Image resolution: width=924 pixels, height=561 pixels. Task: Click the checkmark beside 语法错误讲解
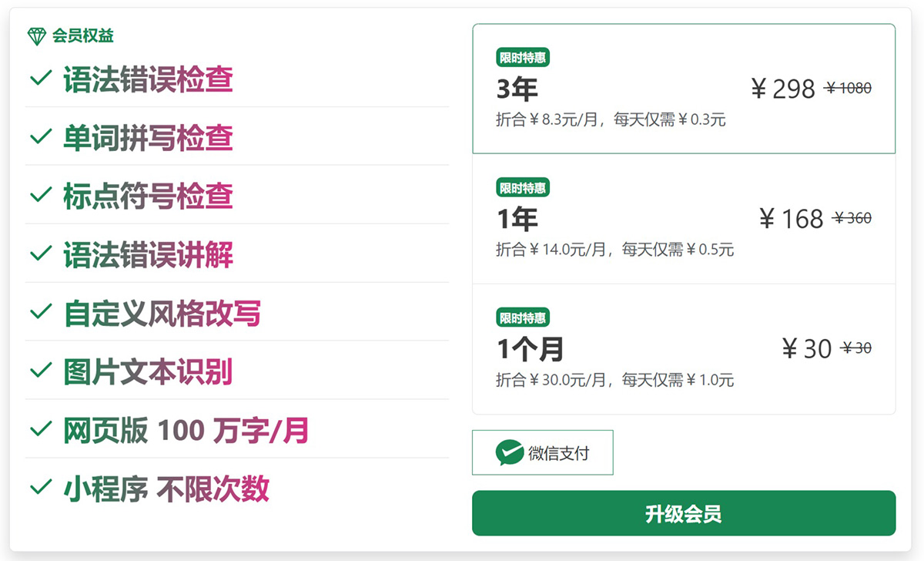pos(40,255)
